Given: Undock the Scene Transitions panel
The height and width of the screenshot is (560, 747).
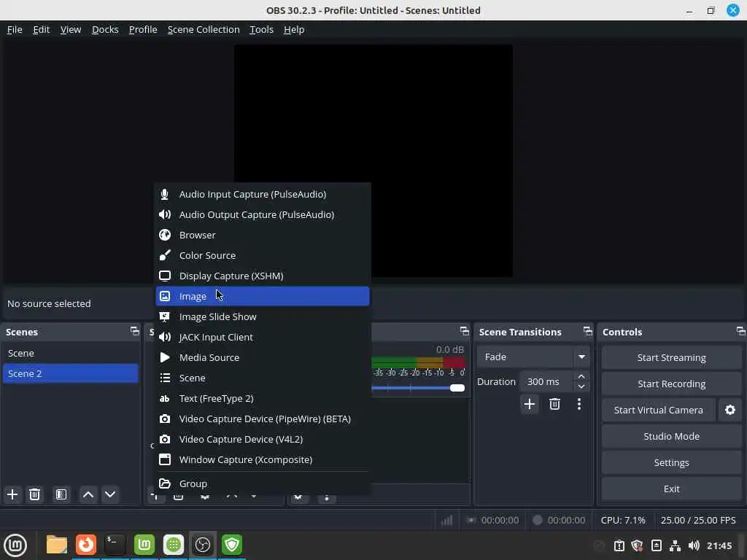Looking at the screenshot, I should (x=588, y=331).
